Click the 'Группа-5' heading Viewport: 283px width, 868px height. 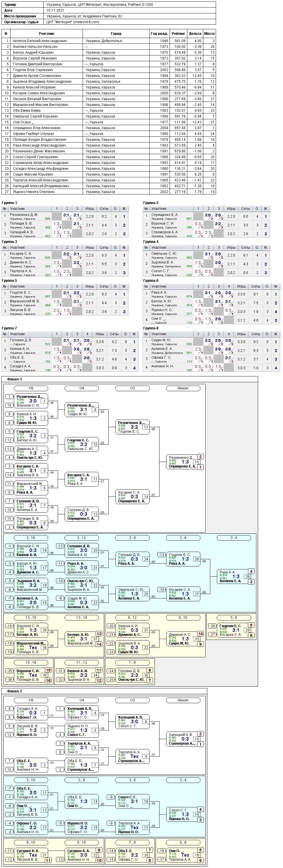(x=9, y=280)
